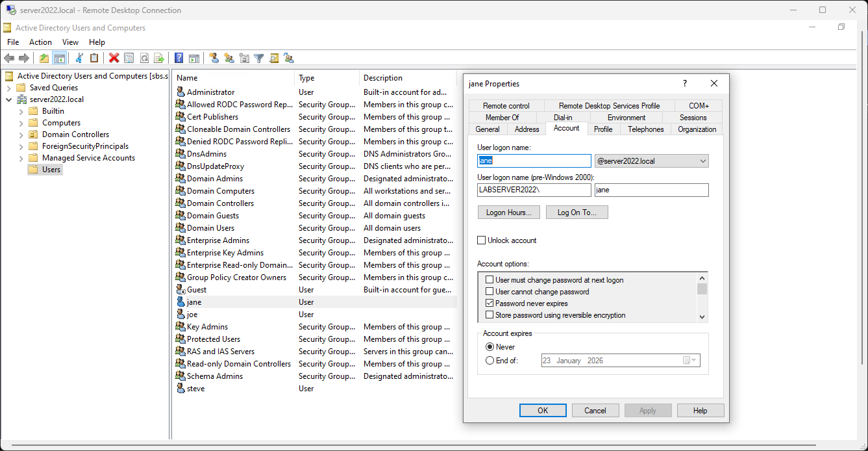Expand the Builtin tree node
The width and height of the screenshot is (868, 451).
21,111
